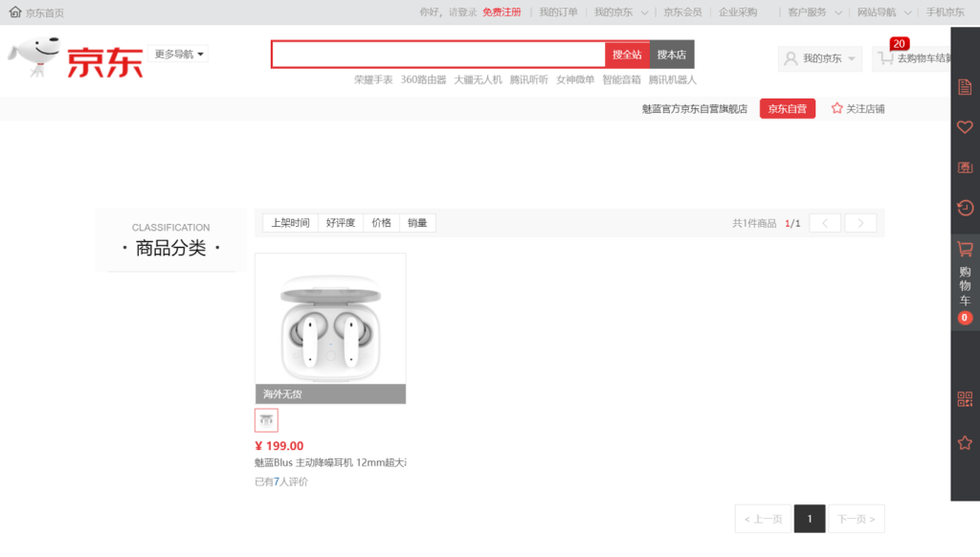Open the 魅蓝Blus earbuds product image
The image size is (980, 557).
(330, 320)
